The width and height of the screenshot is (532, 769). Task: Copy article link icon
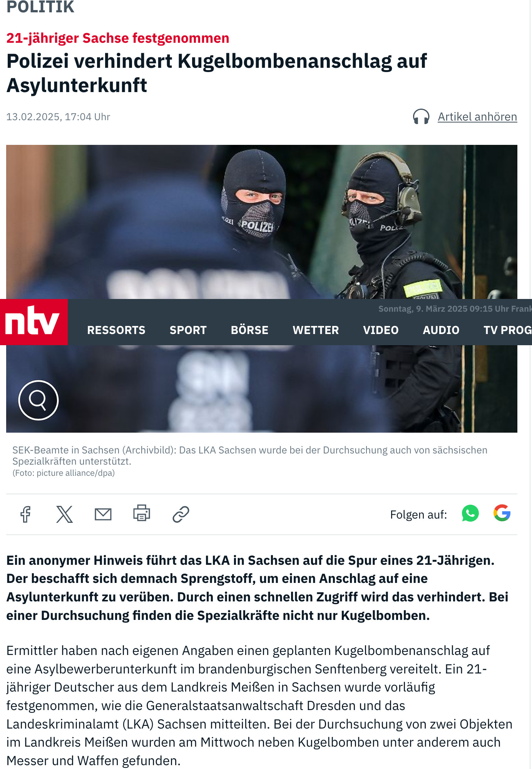181,514
